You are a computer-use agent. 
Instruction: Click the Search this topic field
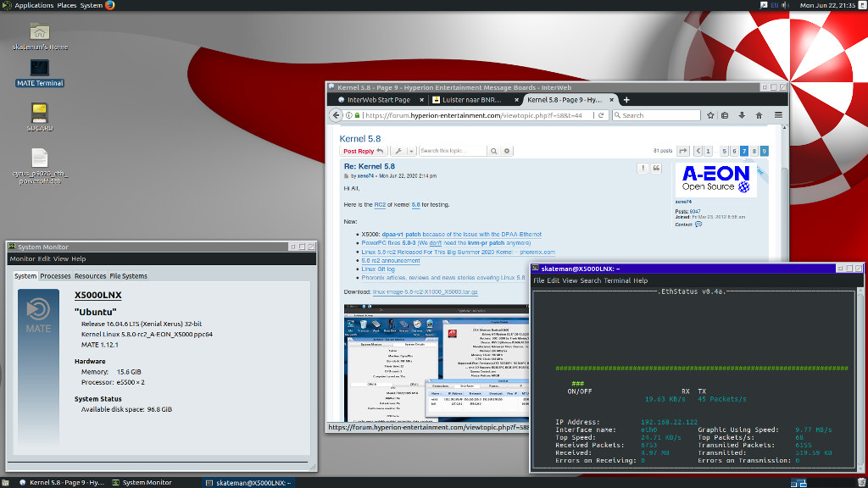pos(453,151)
